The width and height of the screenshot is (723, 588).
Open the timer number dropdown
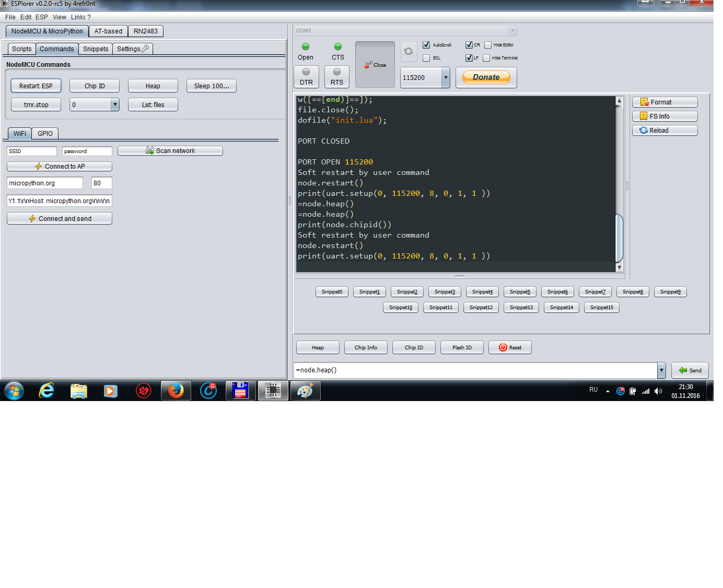115,105
